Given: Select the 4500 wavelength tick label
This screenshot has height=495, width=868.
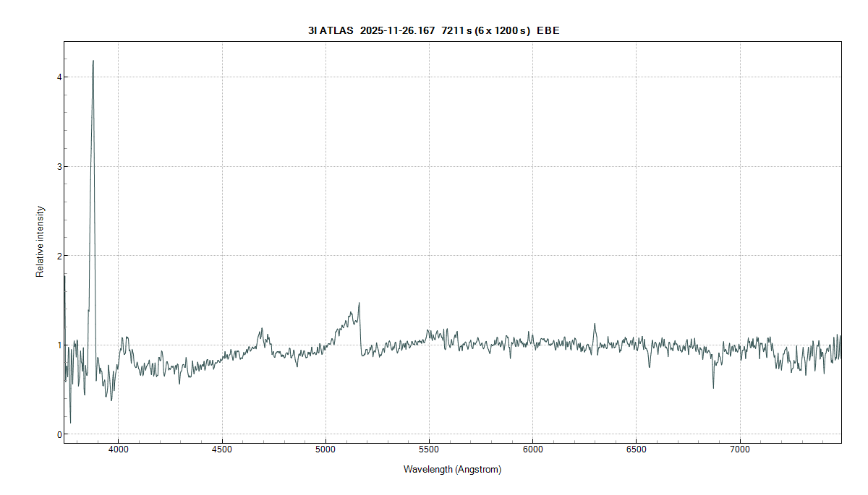Looking at the screenshot, I should [x=222, y=450].
